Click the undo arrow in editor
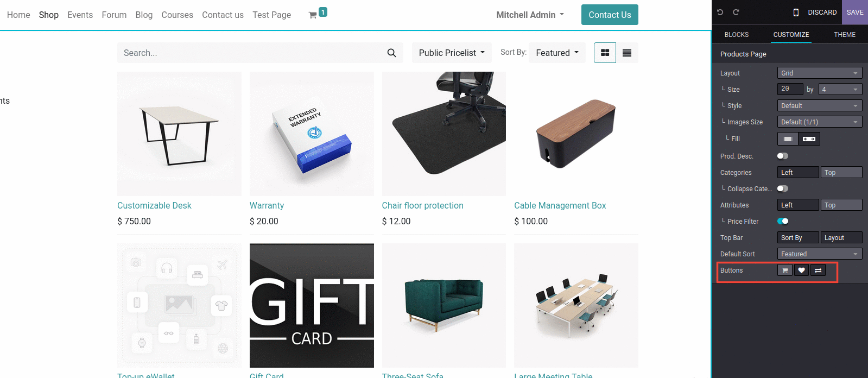Image resolution: width=868 pixels, height=378 pixels. pyautogui.click(x=720, y=12)
